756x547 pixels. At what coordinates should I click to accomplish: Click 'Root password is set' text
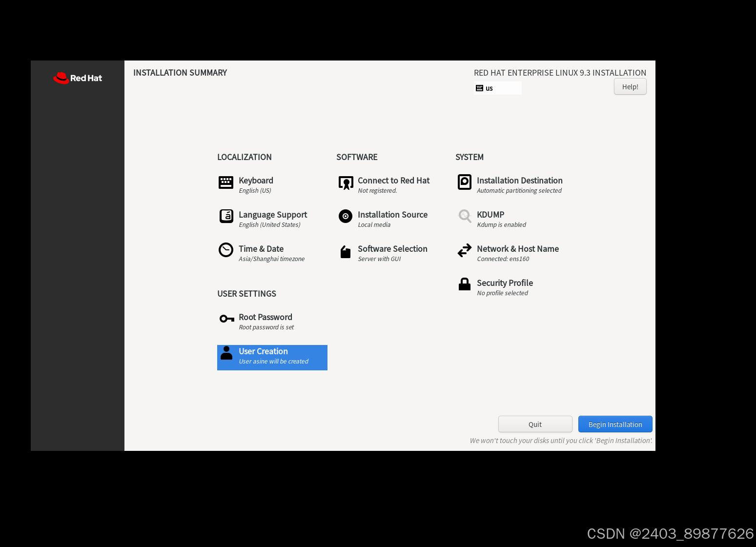coord(266,327)
